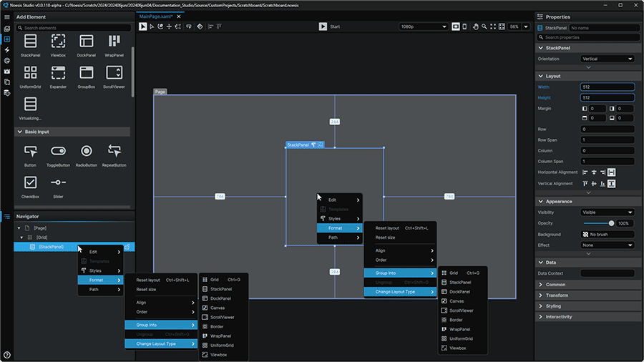Open the Visibility dropdown showing Visible
644x362 pixels.
click(x=608, y=212)
